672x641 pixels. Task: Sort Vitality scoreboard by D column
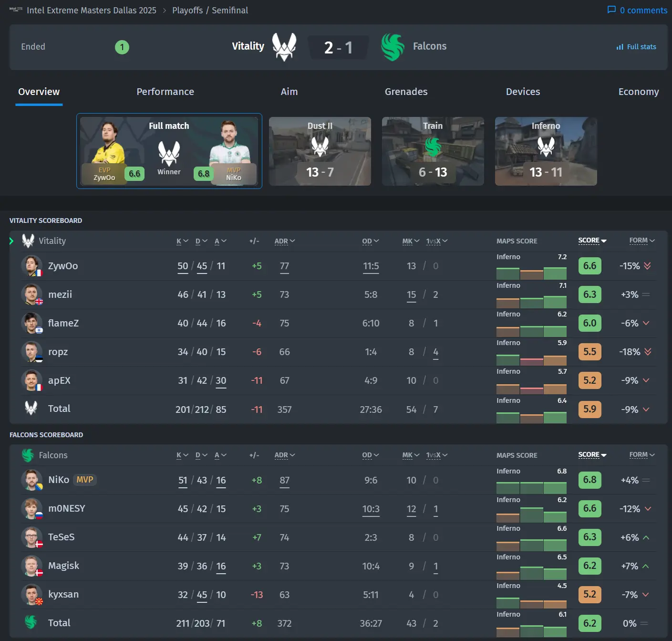tap(201, 241)
